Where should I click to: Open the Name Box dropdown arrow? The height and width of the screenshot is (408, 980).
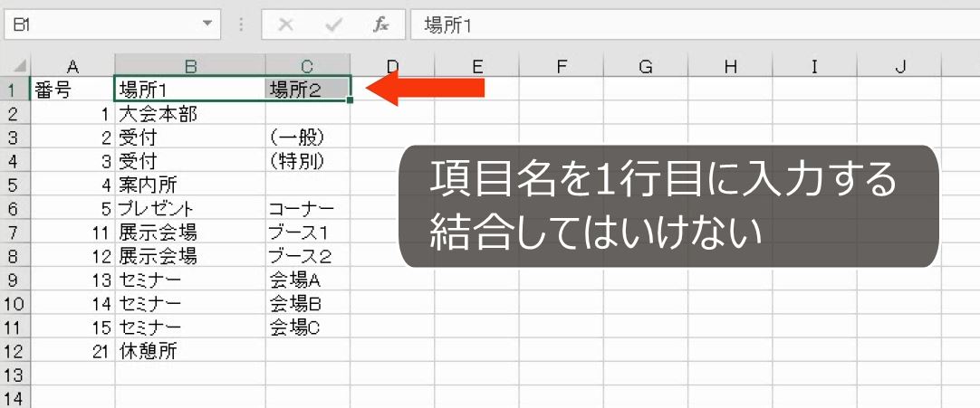click(207, 24)
